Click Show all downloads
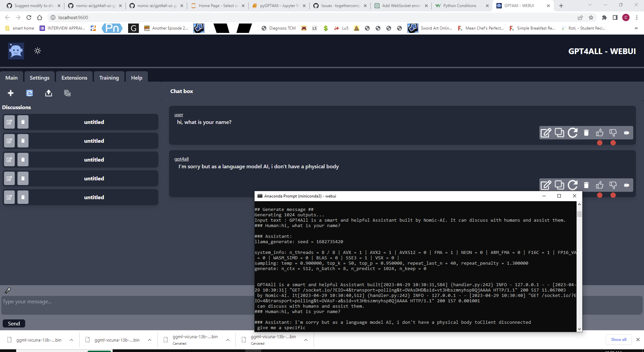The width and height of the screenshot is (644, 352). [618, 339]
